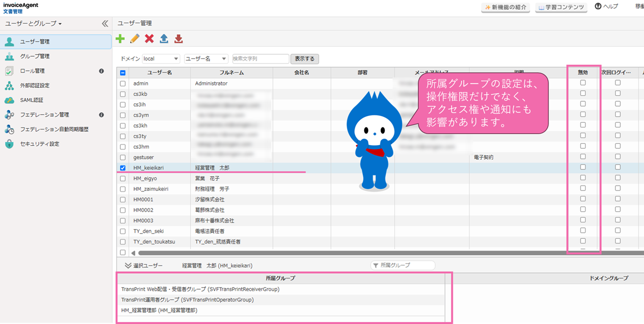Image resolution: width=644 pixels, height=324 pixels.
Task: Check the admin user row checkbox
Action: [x=123, y=84]
